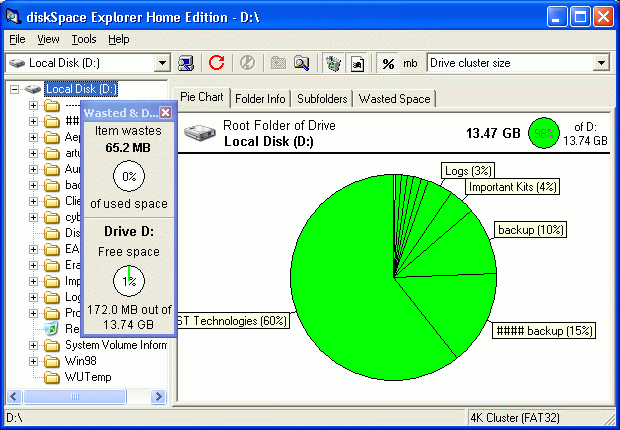Click the D:\ status bar path
The image size is (620, 430).
(15, 418)
